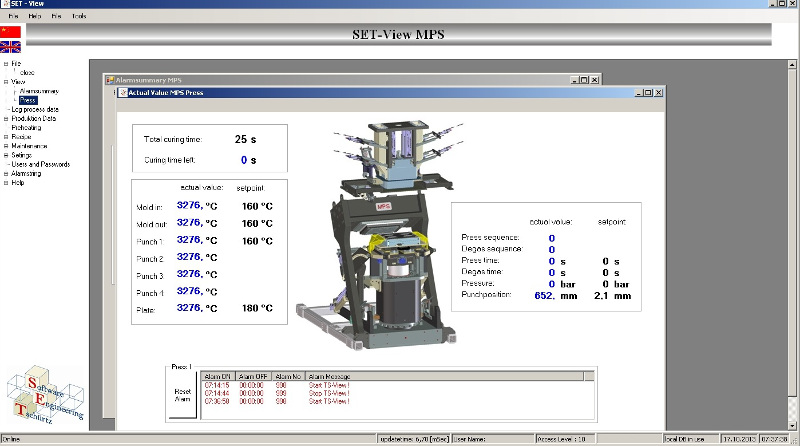The image size is (800, 446).
Task: Open the Tools menu
Action: [79, 16]
